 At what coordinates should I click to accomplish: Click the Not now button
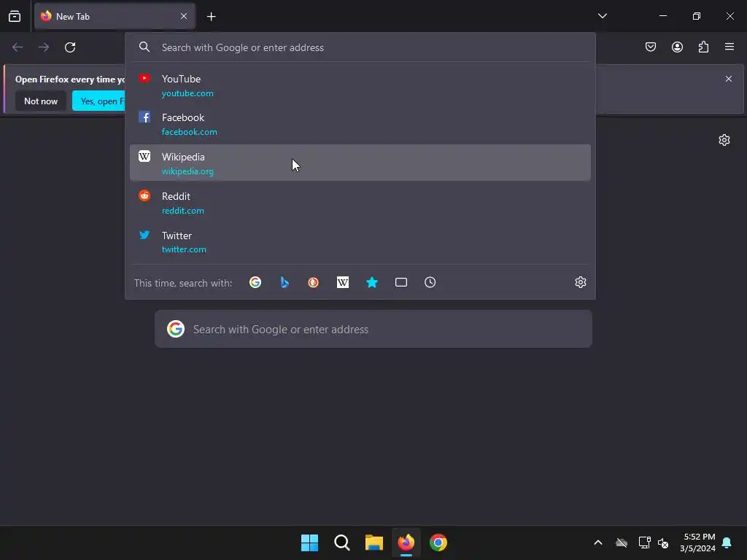click(x=41, y=101)
